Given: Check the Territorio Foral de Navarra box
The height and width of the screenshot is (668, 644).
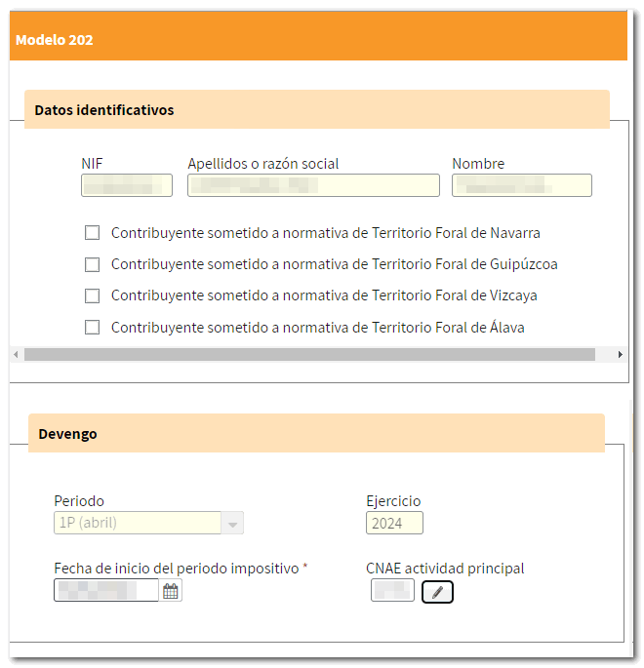Looking at the screenshot, I should click(x=92, y=233).
